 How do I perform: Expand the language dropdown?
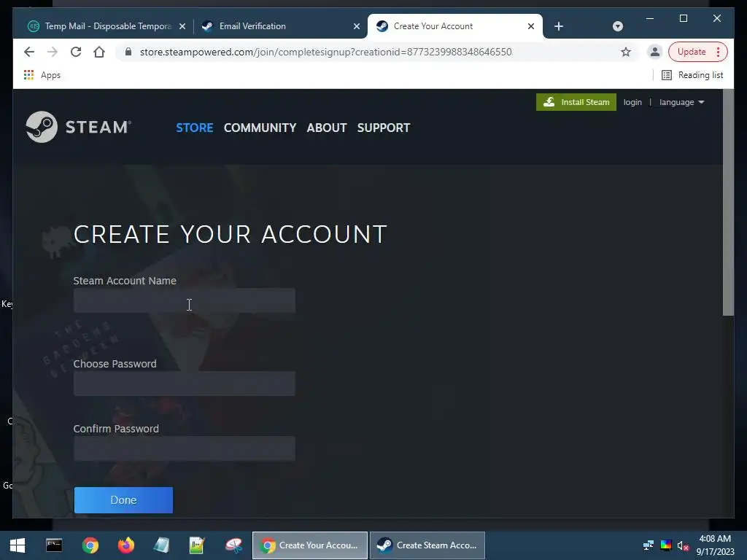682,102
